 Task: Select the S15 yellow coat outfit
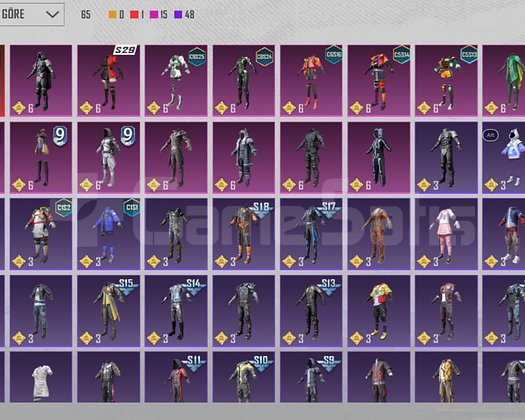pos(108,311)
